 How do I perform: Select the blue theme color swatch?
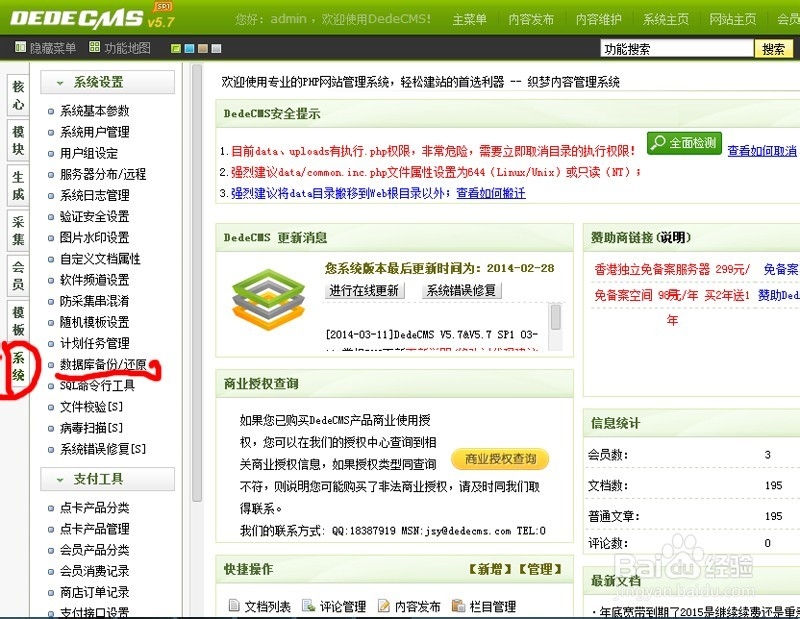tap(187, 47)
